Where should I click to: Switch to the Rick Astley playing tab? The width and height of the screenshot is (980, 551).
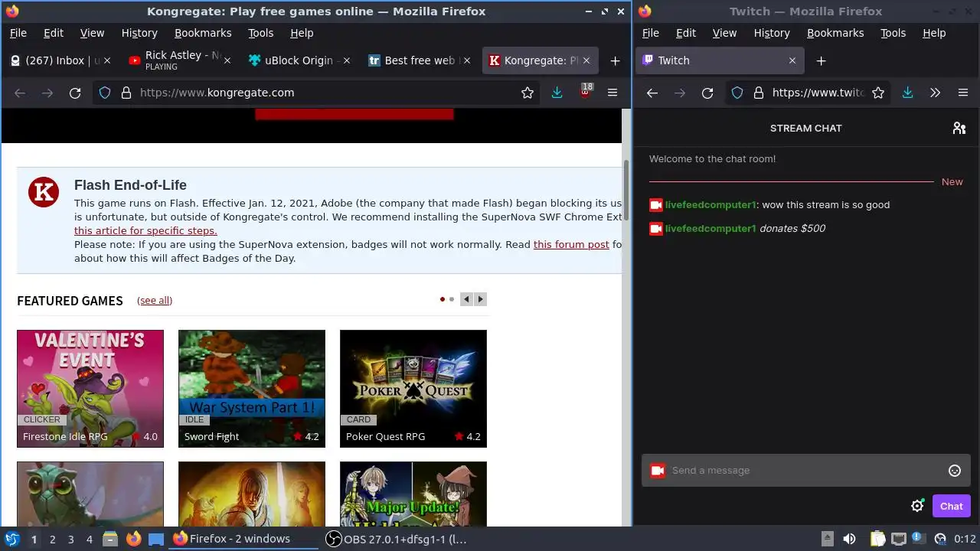[x=179, y=60]
